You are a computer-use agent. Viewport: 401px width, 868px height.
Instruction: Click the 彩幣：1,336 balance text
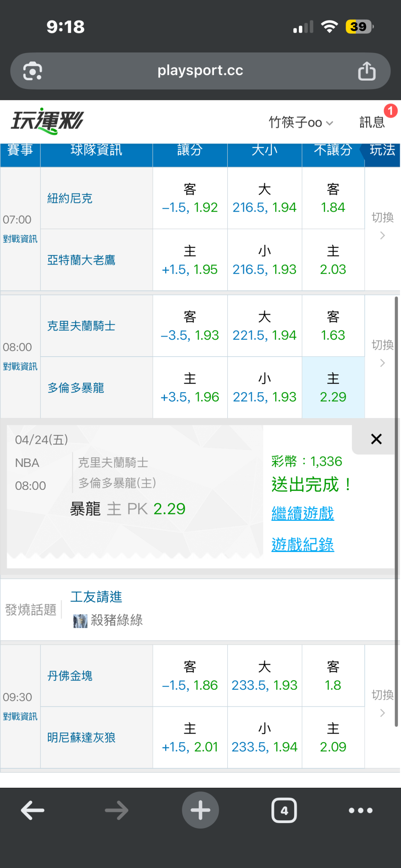point(307,462)
